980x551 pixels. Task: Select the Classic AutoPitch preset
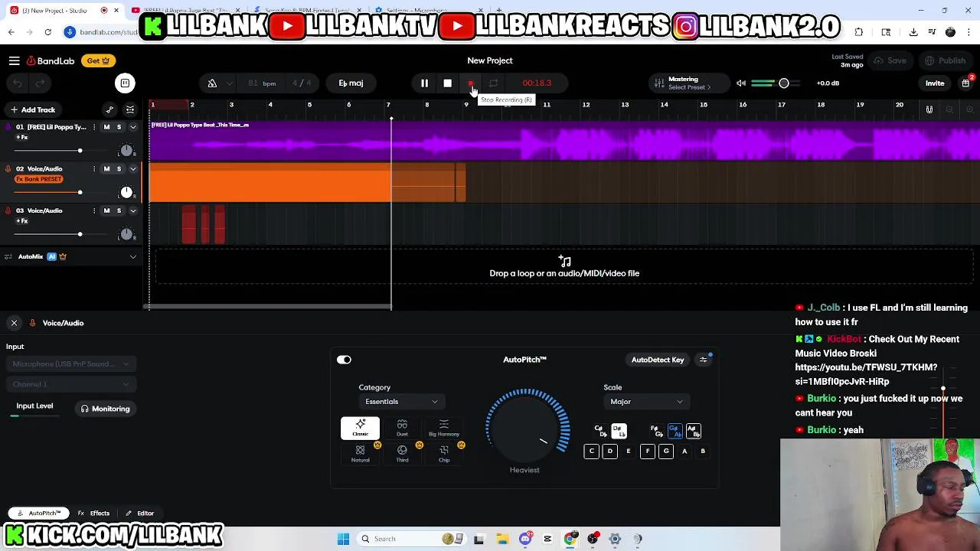pyautogui.click(x=360, y=429)
